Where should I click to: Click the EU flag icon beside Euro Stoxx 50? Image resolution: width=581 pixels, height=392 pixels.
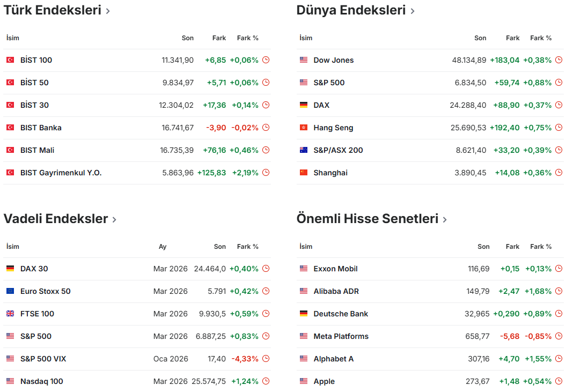10,291
